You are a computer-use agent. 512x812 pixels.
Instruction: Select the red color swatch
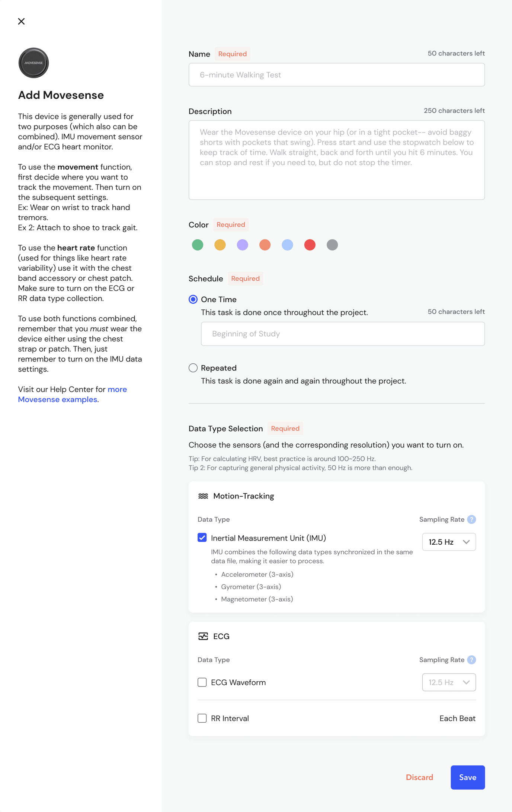[x=310, y=245]
